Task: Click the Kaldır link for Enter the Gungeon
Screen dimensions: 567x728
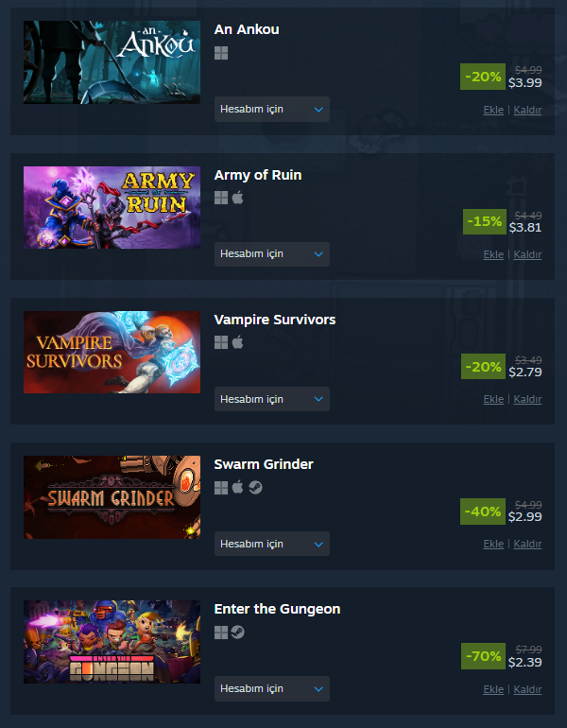Action: pos(527,689)
